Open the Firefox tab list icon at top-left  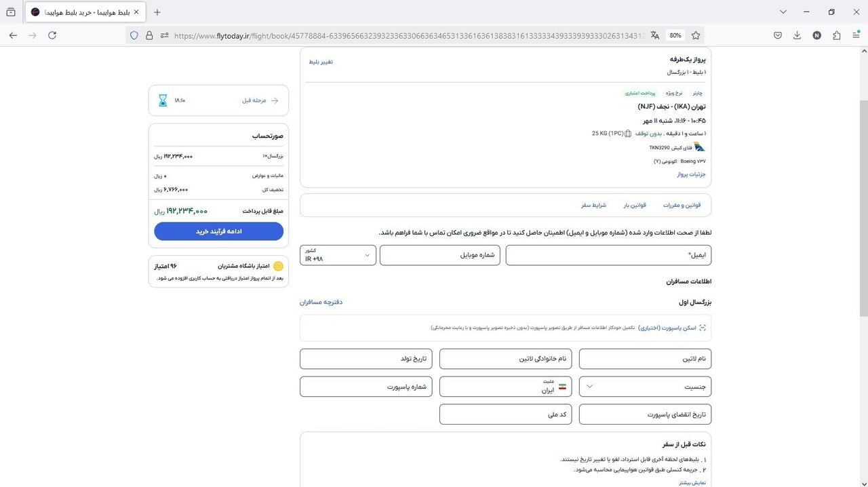[x=11, y=12]
